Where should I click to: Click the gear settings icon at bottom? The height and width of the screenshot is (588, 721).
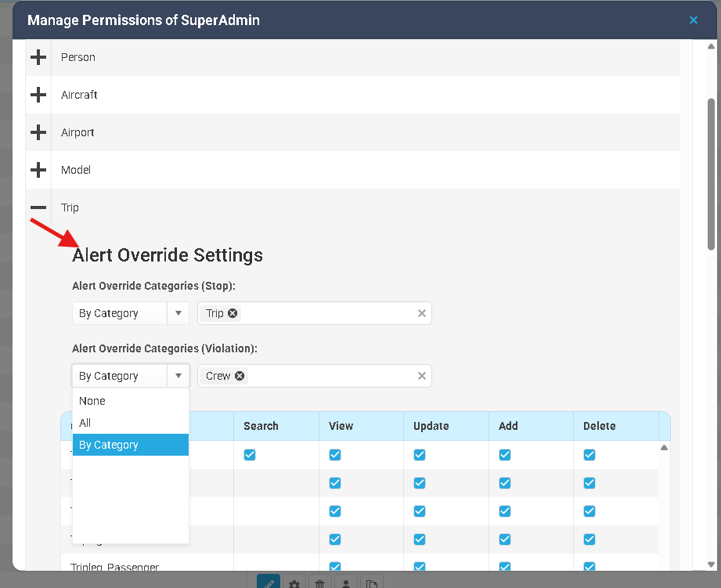(x=294, y=583)
